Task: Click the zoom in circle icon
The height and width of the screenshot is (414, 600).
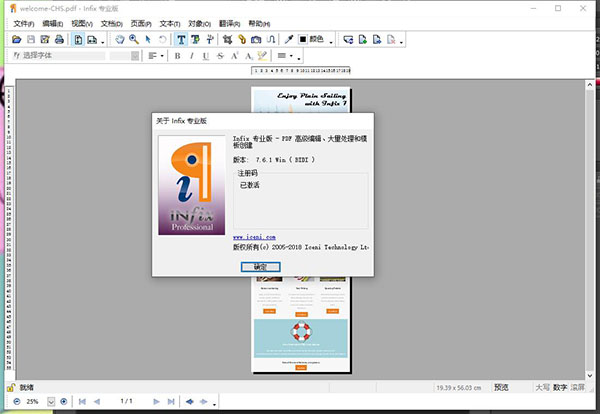Action: 64,401
